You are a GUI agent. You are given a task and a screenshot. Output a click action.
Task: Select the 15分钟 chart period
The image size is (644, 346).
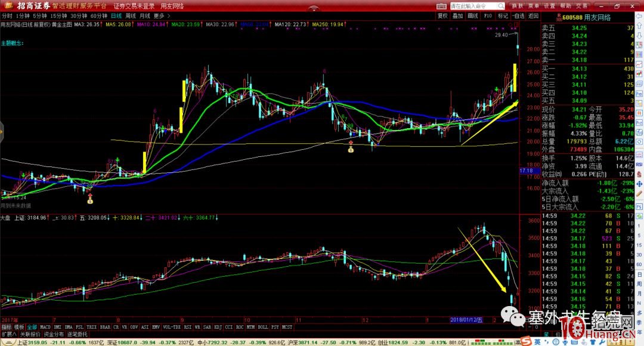(58, 16)
